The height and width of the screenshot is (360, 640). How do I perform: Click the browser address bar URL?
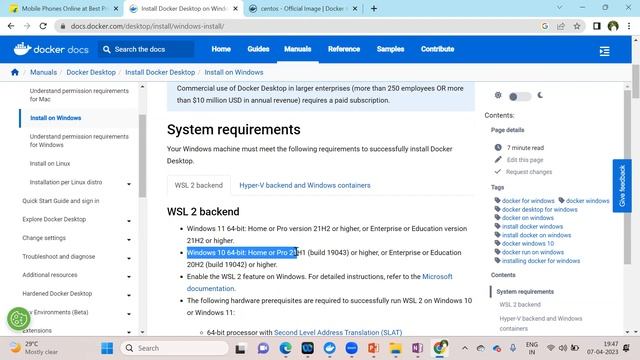point(147,26)
